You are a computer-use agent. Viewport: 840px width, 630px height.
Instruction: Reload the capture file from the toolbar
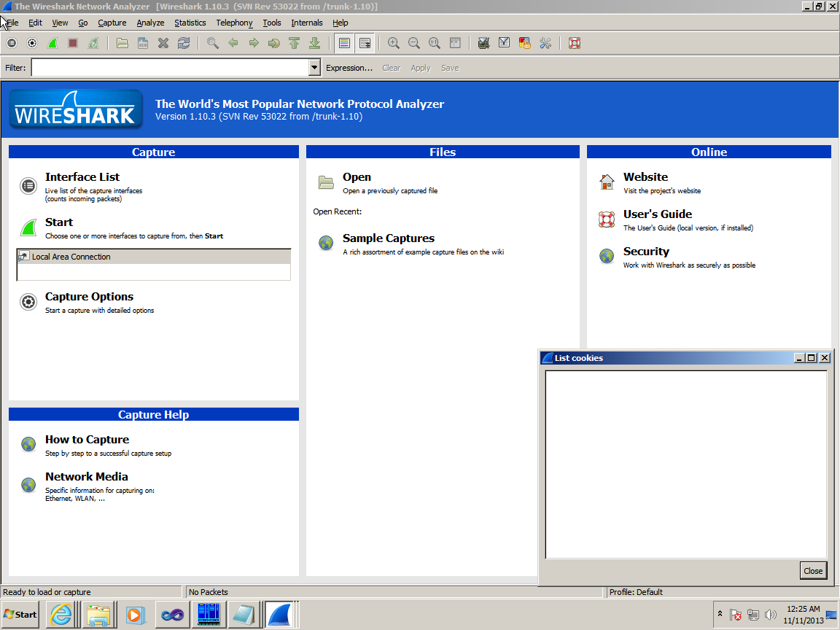(184, 44)
